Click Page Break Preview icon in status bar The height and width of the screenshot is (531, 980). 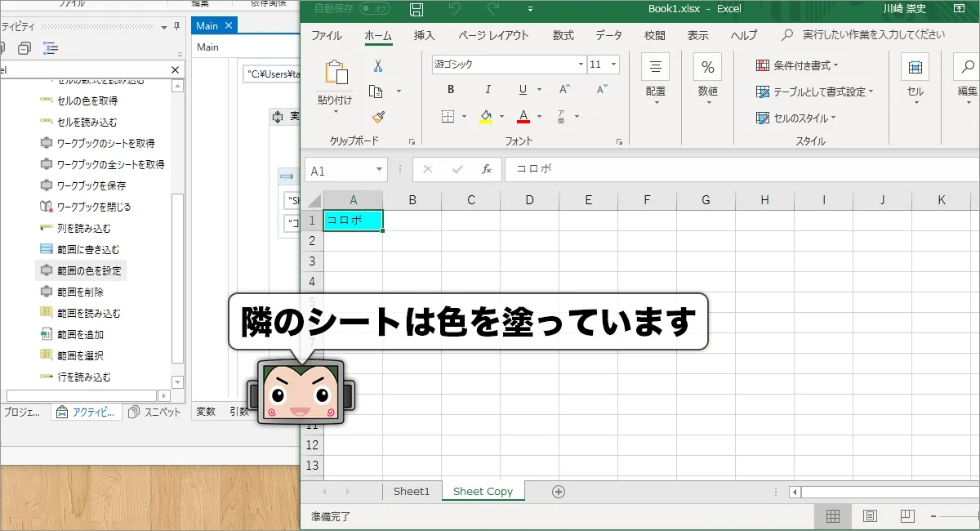point(907,515)
